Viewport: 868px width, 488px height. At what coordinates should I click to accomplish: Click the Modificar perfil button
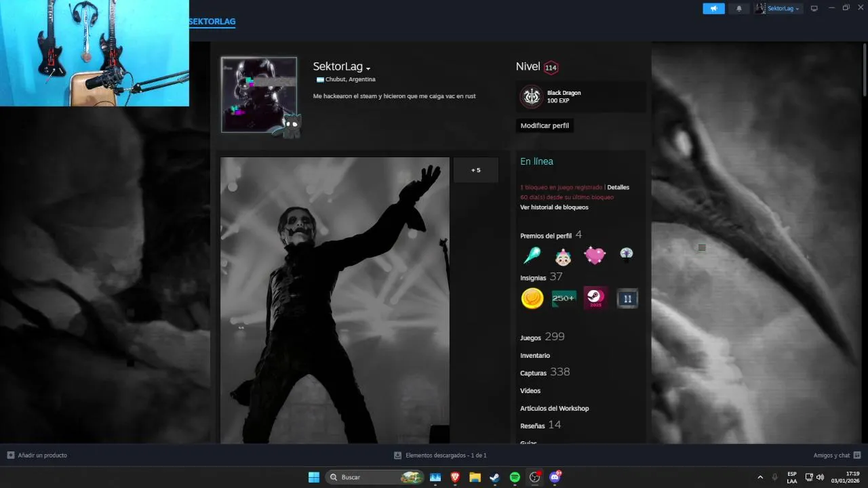click(545, 125)
